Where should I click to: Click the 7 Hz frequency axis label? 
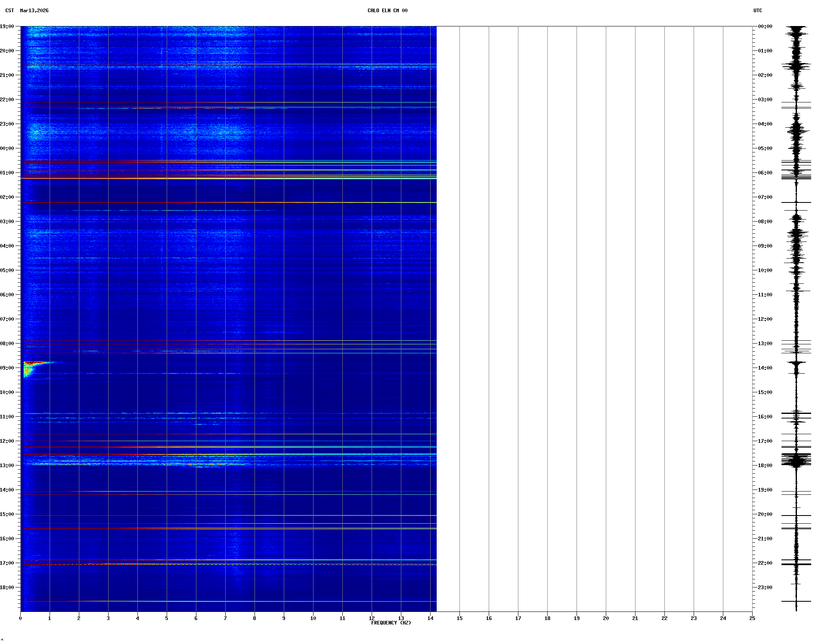tap(225, 618)
